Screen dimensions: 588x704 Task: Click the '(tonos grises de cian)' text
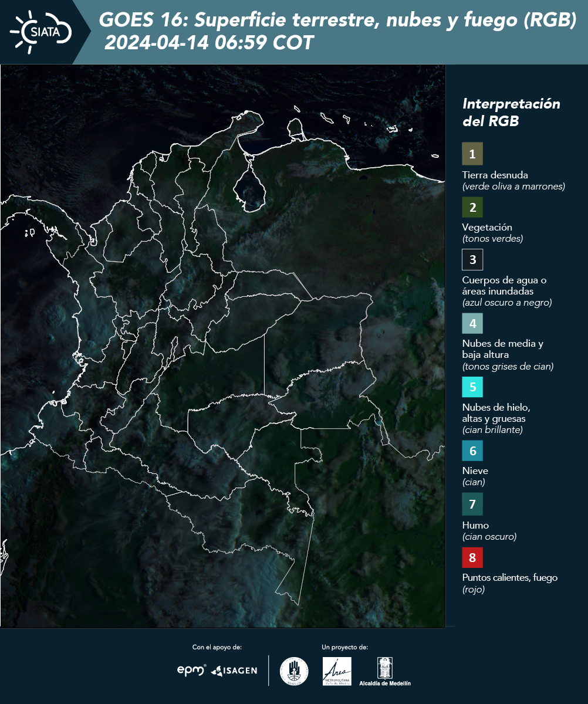[x=508, y=367]
